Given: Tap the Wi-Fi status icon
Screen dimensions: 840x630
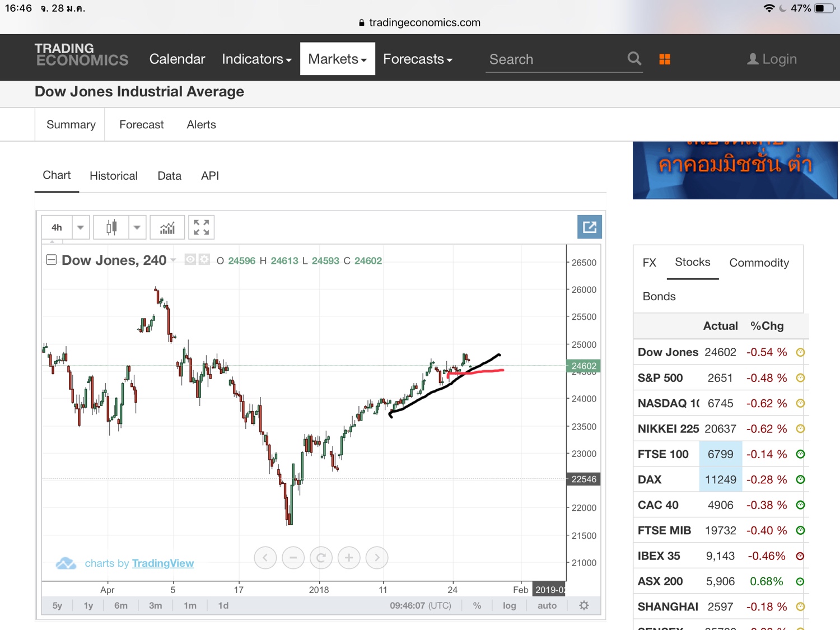Looking at the screenshot, I should point(769,8).
